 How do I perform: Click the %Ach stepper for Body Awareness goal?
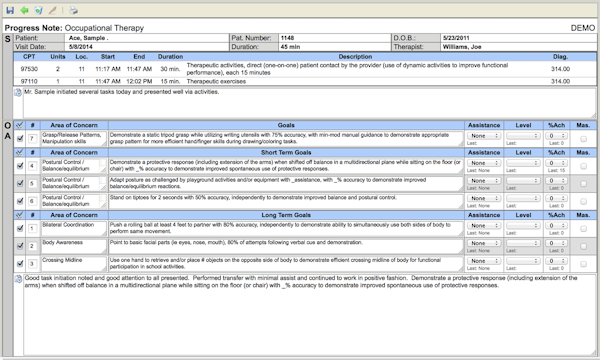[556, 243]
